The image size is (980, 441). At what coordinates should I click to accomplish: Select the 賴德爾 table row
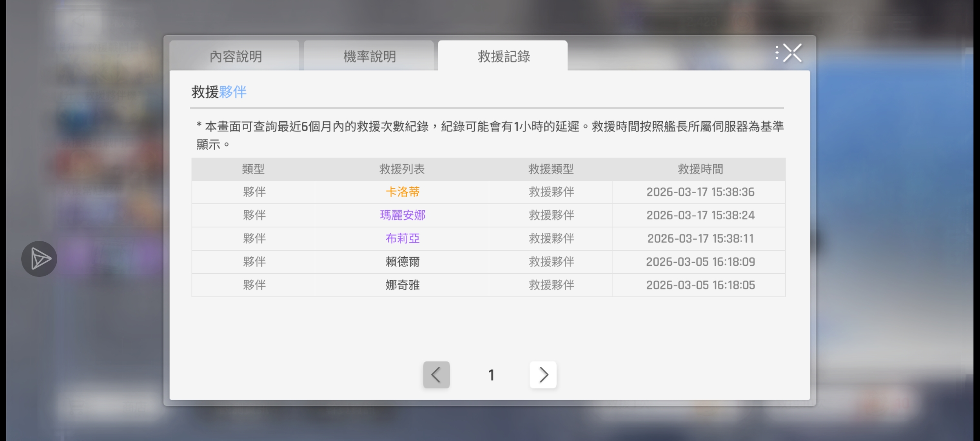point(403,262)
